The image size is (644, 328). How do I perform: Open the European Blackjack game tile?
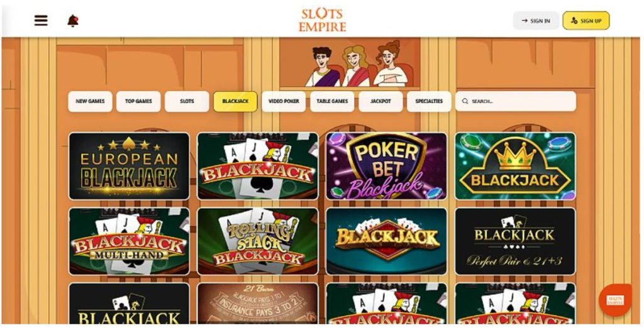129,167
